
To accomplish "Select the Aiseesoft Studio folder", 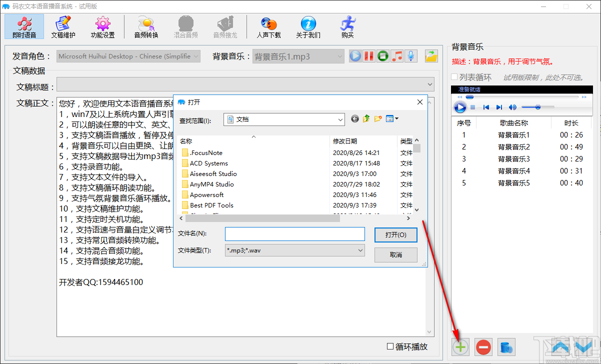I will [x=209, y=173].
